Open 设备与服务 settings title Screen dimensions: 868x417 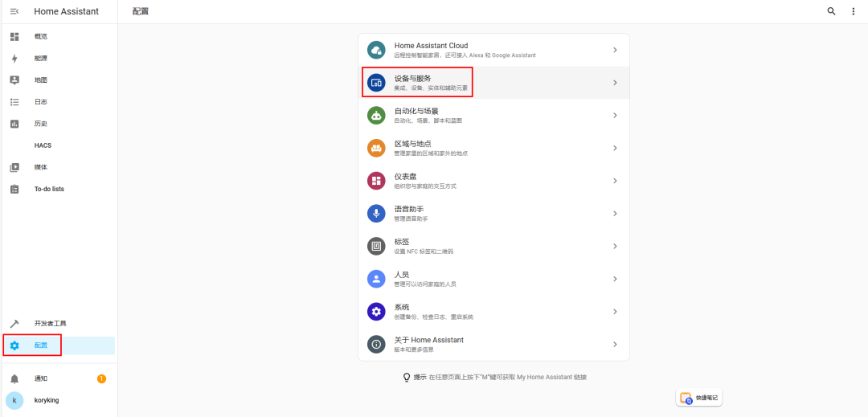pyautogui.click(x=412, y=79)
